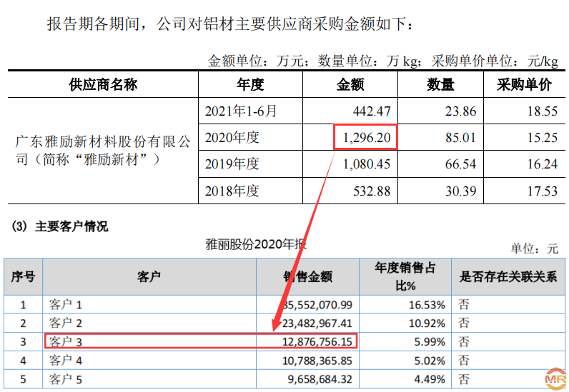Click the percentage 16.53%
569x392 pixels.
pos(427,305)
